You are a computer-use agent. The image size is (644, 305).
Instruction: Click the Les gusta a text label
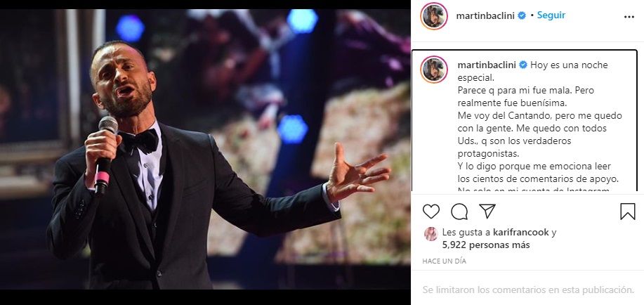pos(459,233)
